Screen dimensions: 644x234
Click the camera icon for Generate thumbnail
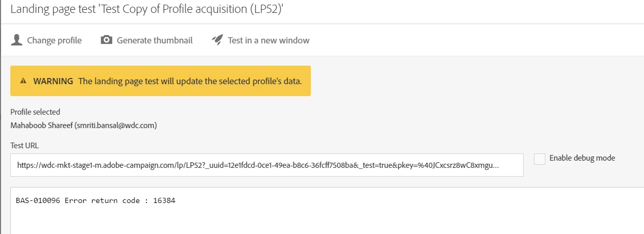106,40
